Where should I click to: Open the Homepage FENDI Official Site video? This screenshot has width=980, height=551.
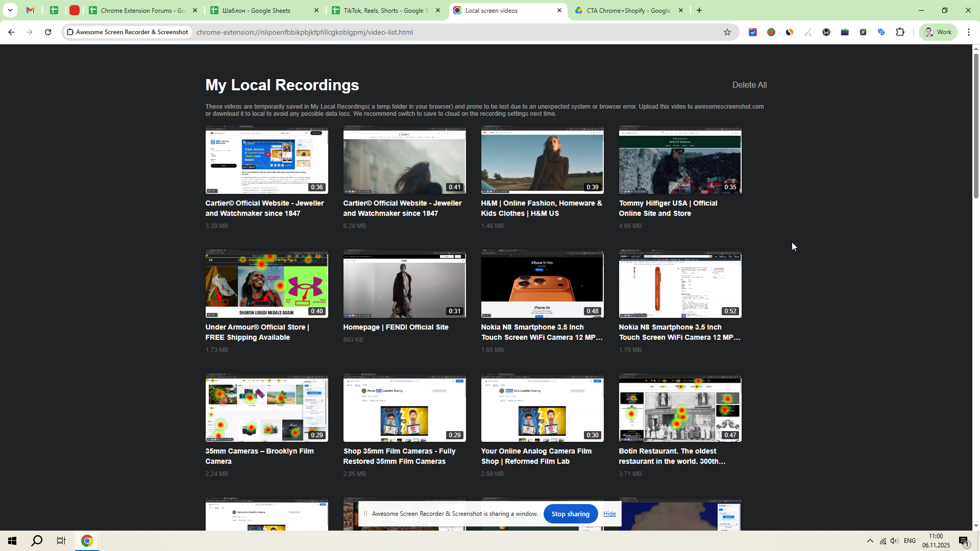point(404,284)
